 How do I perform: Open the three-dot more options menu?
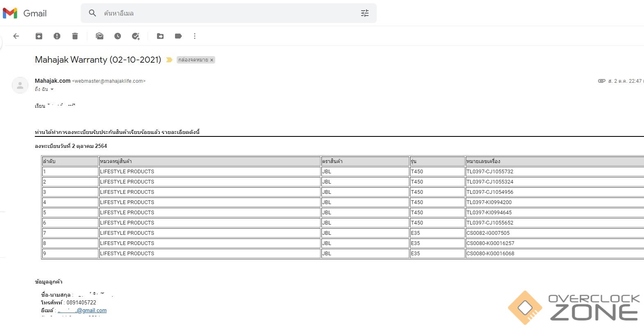[195, 36]
